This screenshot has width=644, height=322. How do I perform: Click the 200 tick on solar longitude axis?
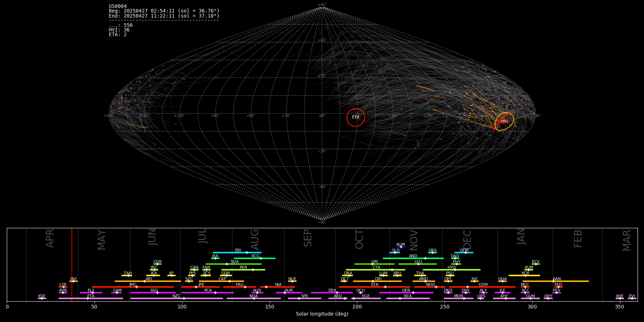[x=357, y=307]
